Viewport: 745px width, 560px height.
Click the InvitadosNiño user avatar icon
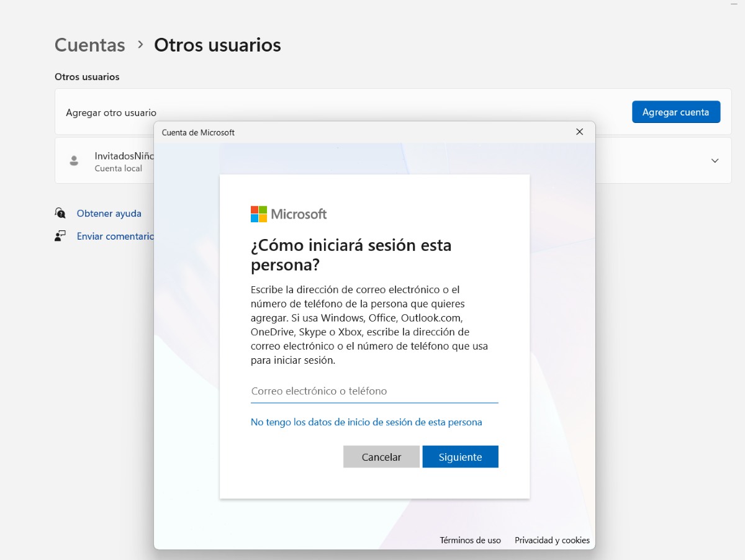coord(74,161)
